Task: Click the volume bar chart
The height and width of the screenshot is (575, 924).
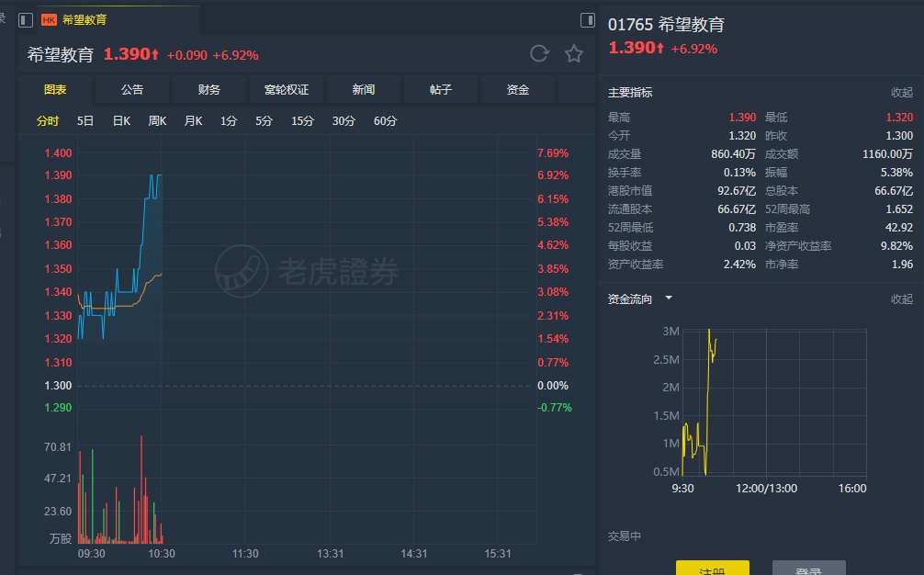Action: [120, 490]
